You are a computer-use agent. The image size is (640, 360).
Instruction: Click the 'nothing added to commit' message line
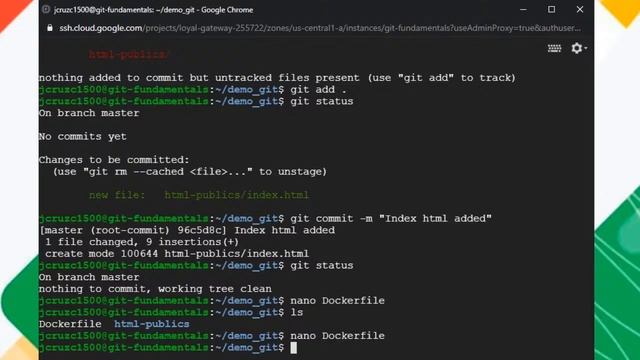point(277,78)
